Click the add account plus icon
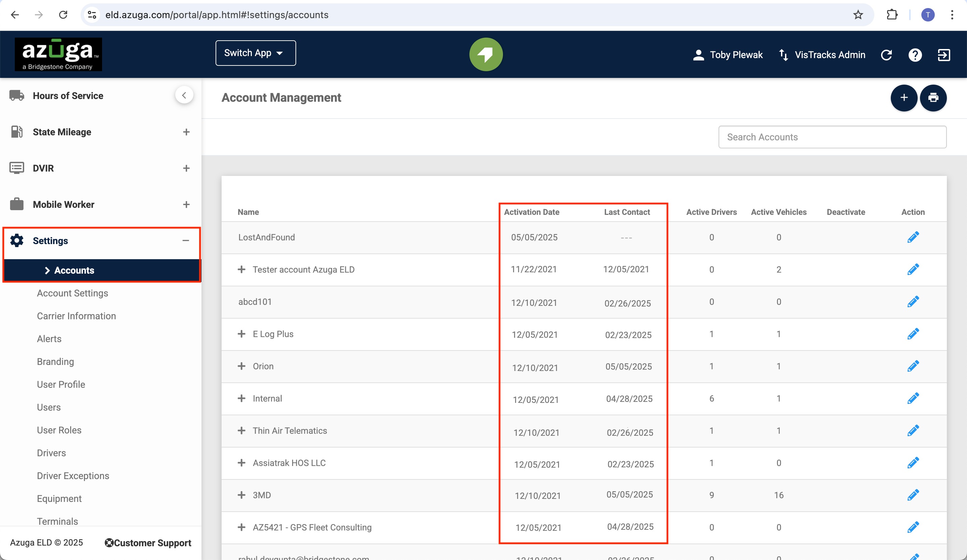Image resolution: width=967 pixels, height=560 pixels. (904, 98)
